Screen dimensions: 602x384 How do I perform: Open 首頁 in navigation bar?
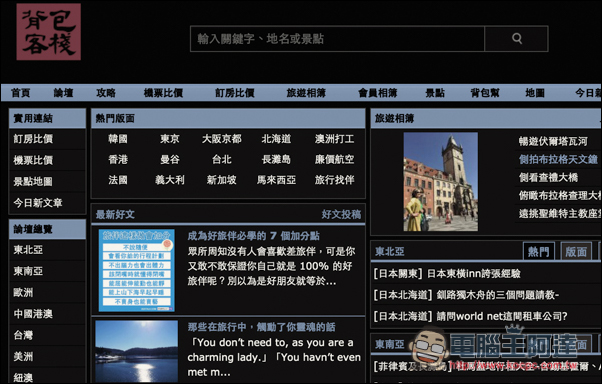click(x=20, y=93)
